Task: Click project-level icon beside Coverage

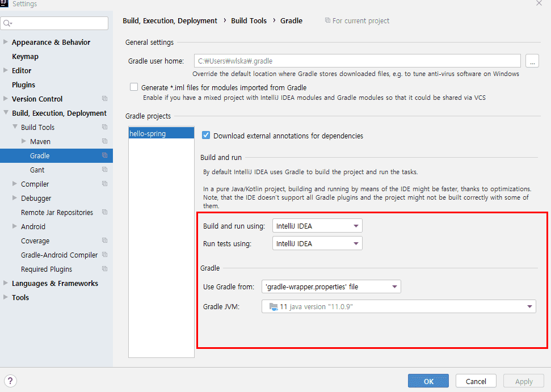Action: point(105,241)
